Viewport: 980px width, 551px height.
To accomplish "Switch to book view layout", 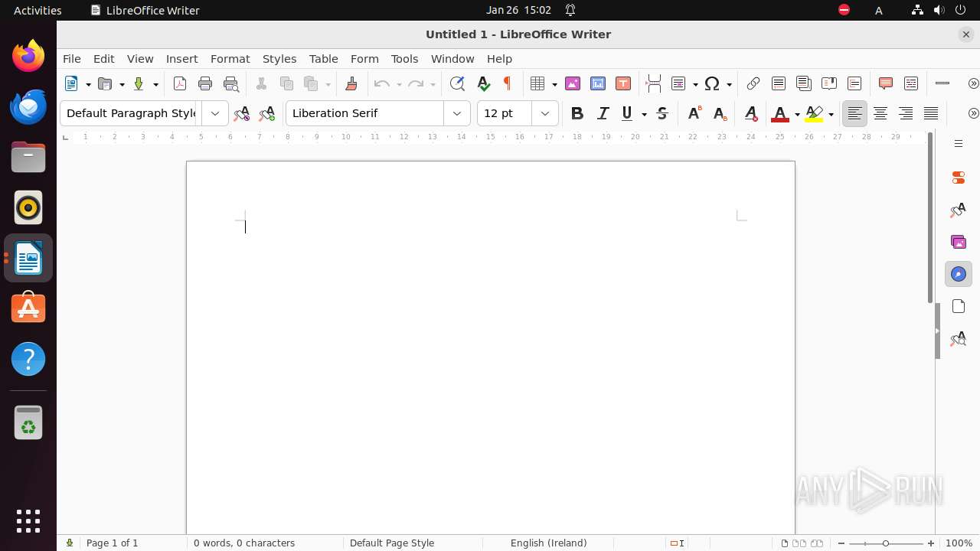I will (817, 543).
